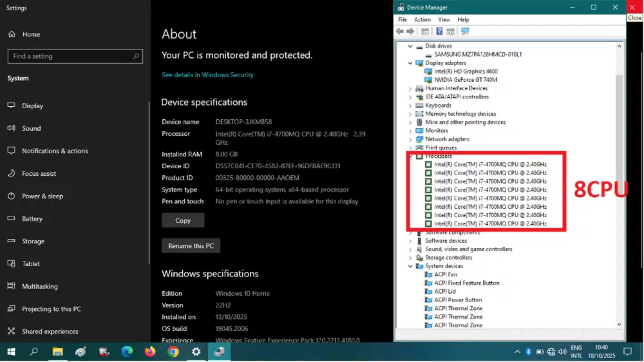Open Google Chrome from the taskbar

tap(173, 352)
